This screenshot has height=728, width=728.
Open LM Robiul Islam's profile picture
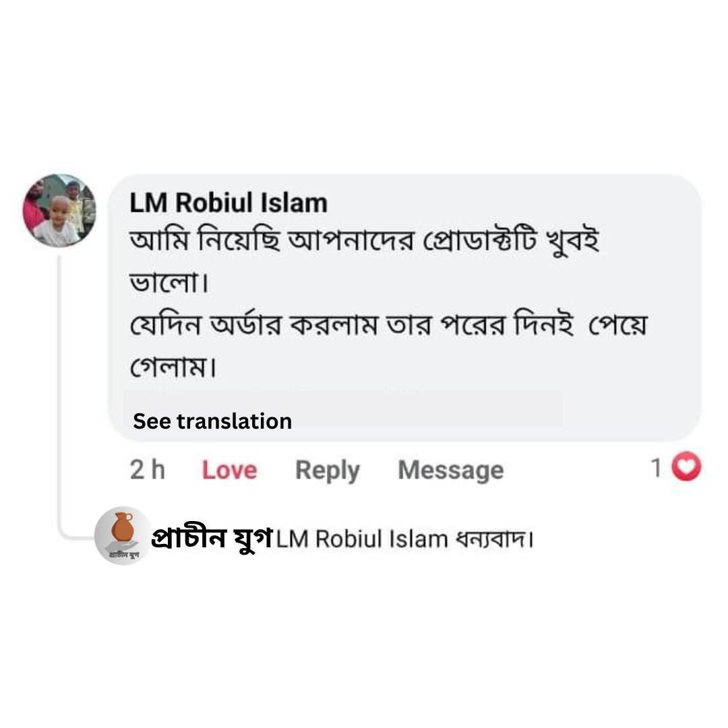click(59, 210)
